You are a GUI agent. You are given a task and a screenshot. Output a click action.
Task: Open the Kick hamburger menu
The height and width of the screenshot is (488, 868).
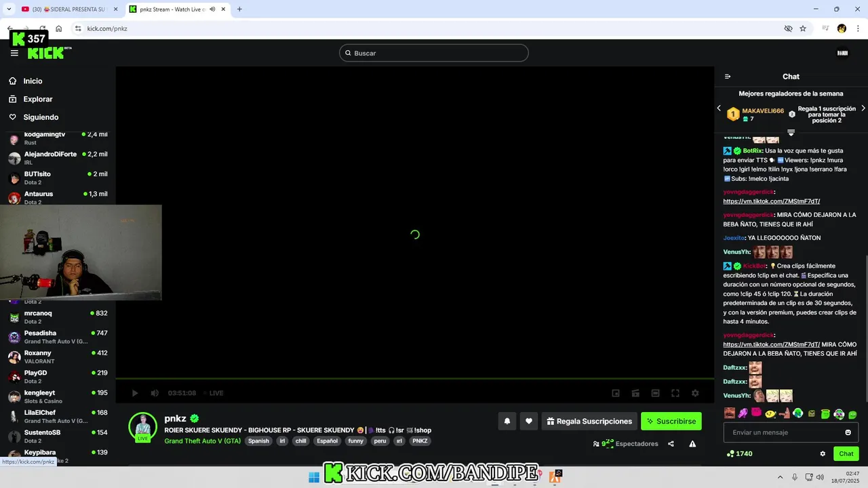pos(14,53)
